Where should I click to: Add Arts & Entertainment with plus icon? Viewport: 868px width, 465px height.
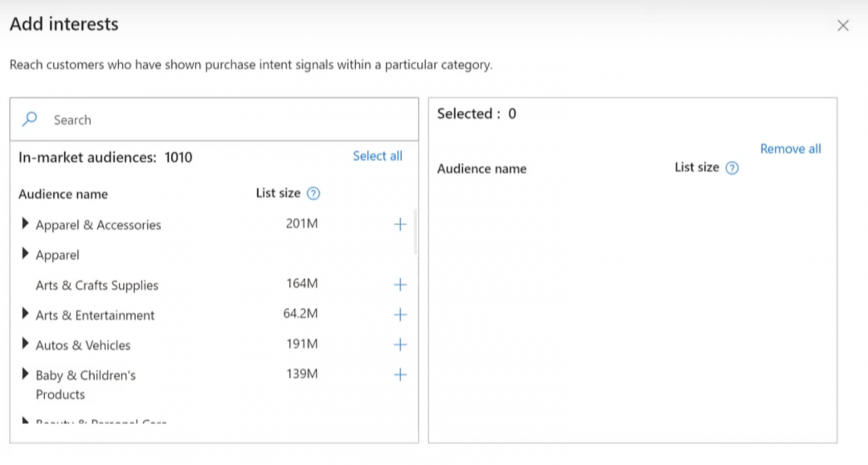[x=399, y=315]
